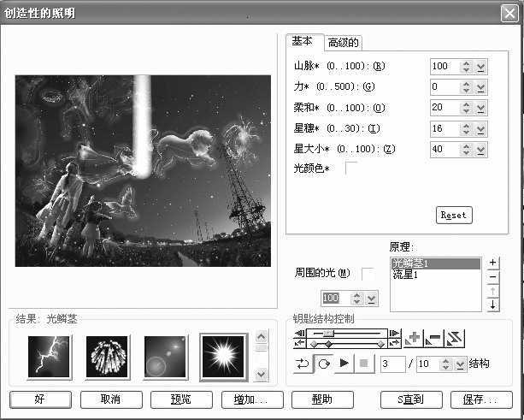Click the Reset button
The height and width of the screenshot is (420, 524).
453,216
